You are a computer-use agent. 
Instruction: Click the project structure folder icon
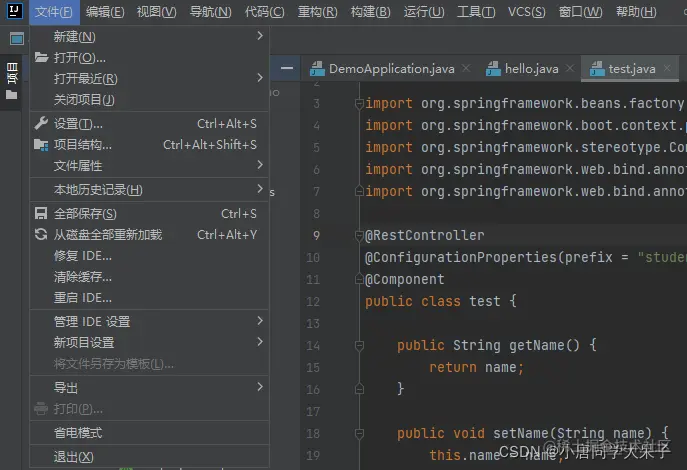(41, 145)
